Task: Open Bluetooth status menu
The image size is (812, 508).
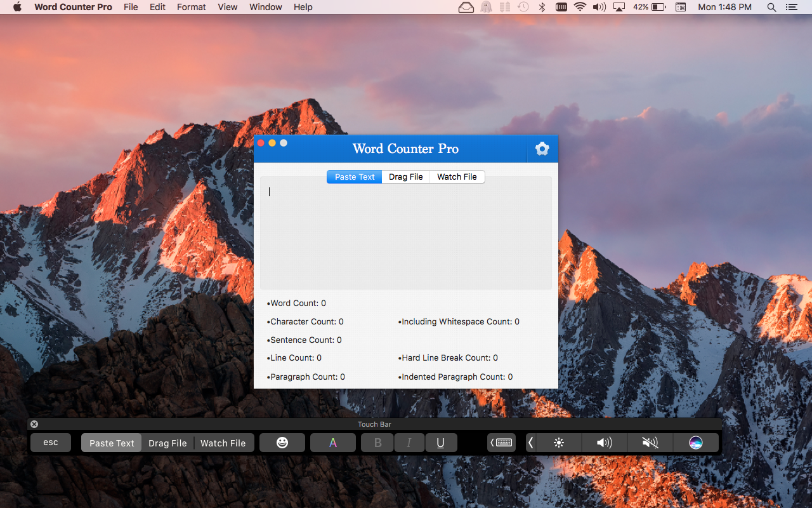Action: [x=542, y=7]
